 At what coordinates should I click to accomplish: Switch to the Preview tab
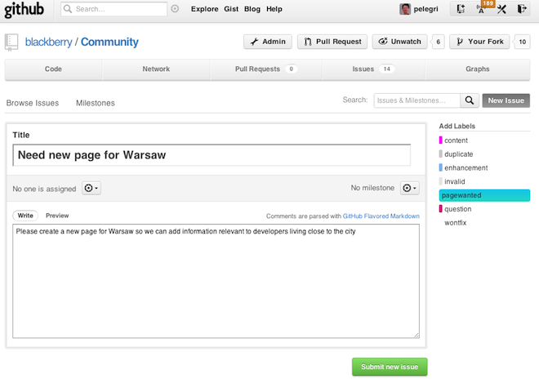(57, 216)
